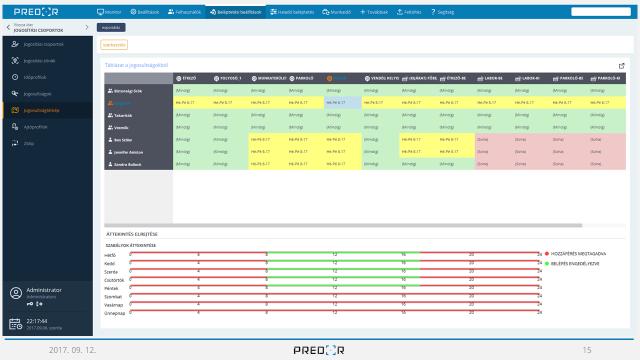Select the Vezetők row header
This screenshot has height=360, width=640.
pos(138,127)
